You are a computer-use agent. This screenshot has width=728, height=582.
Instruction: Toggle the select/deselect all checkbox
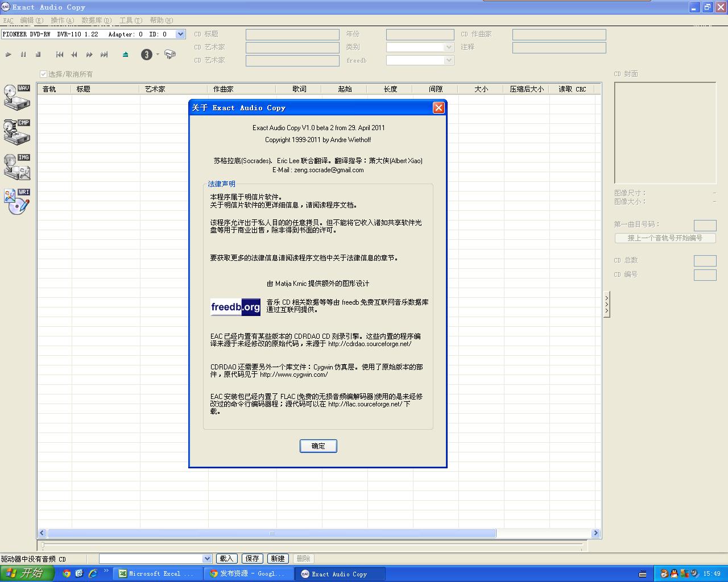point(43,74)
